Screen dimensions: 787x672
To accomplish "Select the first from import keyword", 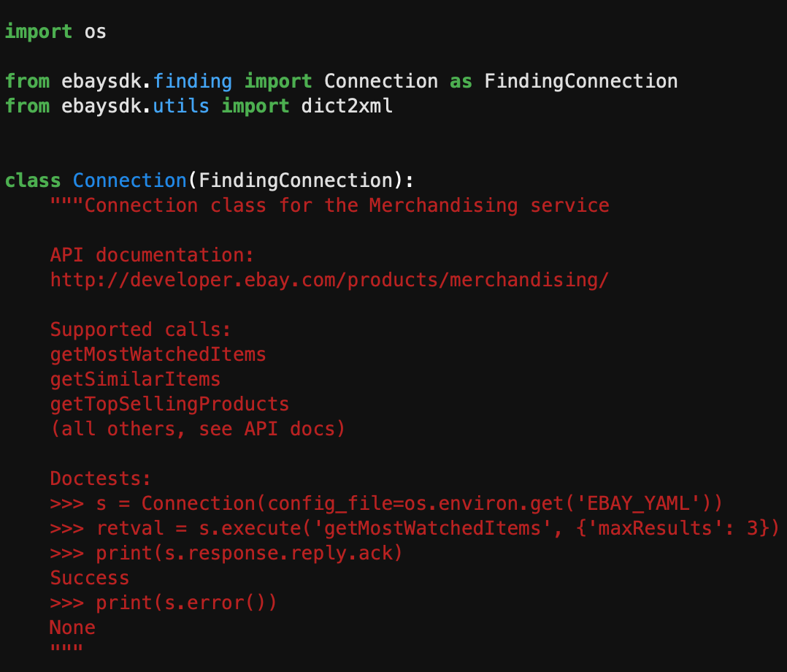I will pos(27,80).
